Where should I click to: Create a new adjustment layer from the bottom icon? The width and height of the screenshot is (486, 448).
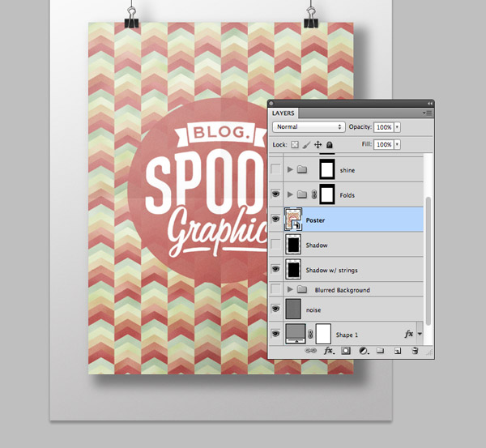pos(363,351)
